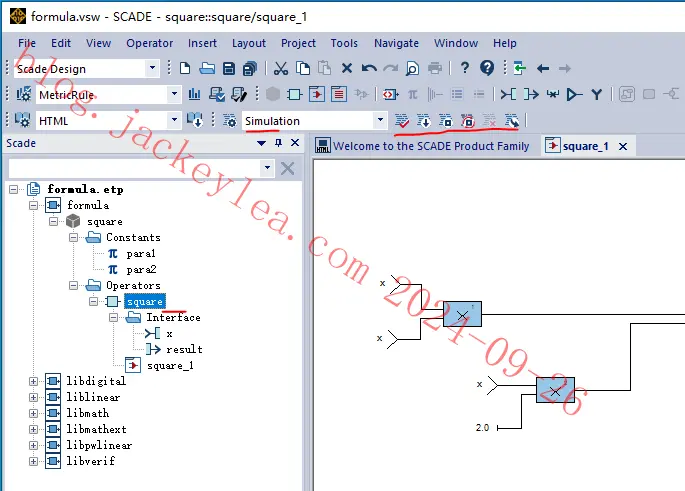Viewport: 685px width, 491px height.
Task: Open the Scade Design dropdown
Action: tap(152, 68)
